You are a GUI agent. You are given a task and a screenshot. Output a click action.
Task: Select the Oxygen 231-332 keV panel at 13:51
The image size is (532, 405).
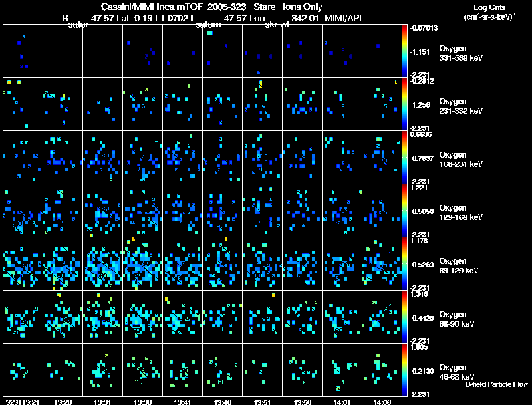coord(262,104)
